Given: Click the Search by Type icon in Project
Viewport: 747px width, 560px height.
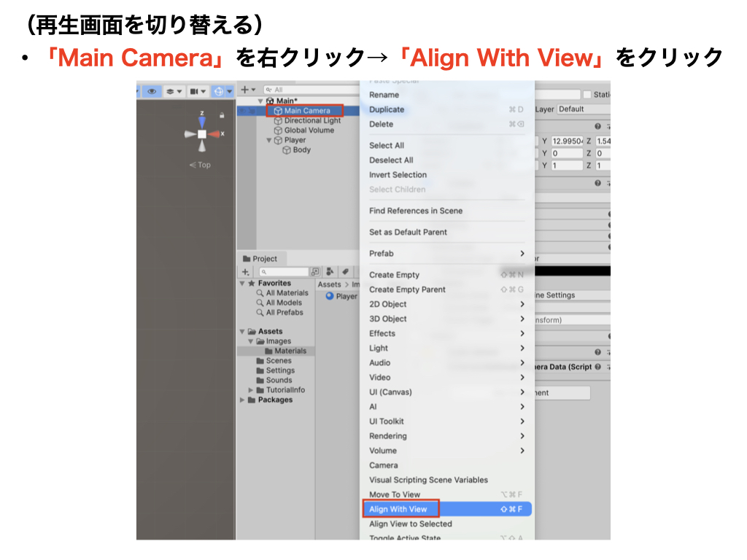Looking at the screenshot, I should [x=330, y=271].
